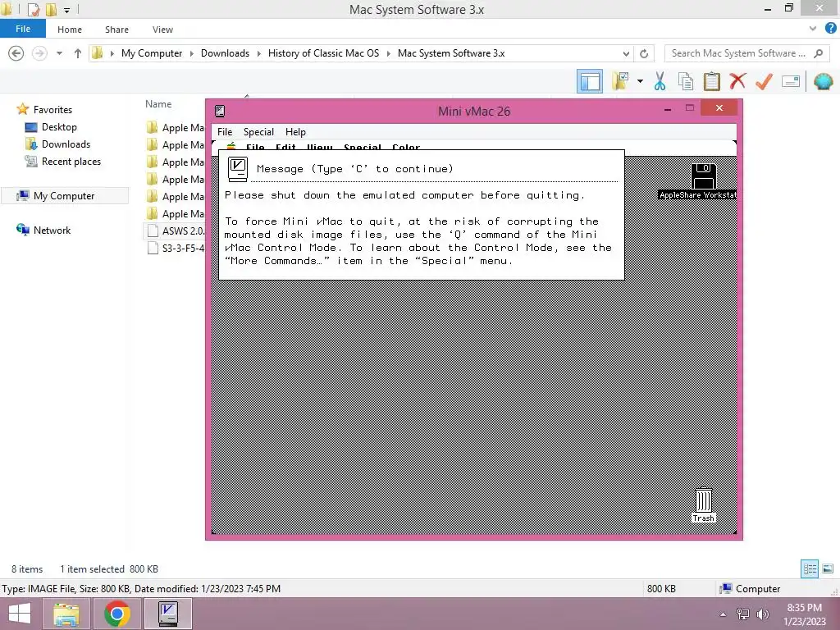The image size is (840, 630).
Task: Click the Refresh button beside address bar
Action: pyautogui.click(x=644, y=53)
